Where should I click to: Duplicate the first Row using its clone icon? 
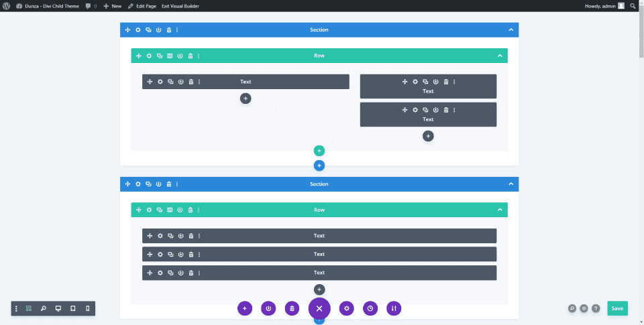(x=160, y=56)
